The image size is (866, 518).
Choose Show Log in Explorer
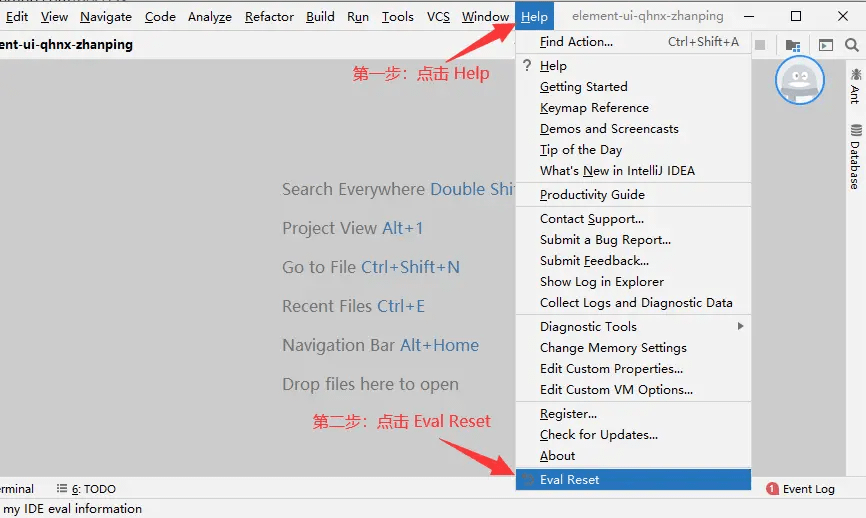tap(633, 282)
